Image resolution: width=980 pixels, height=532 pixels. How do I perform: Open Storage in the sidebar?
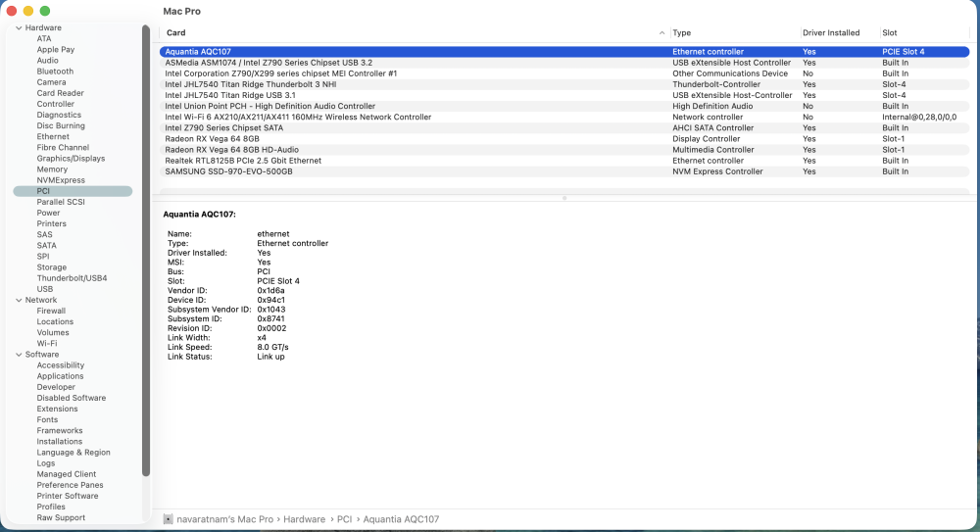(x=51, y=267)
